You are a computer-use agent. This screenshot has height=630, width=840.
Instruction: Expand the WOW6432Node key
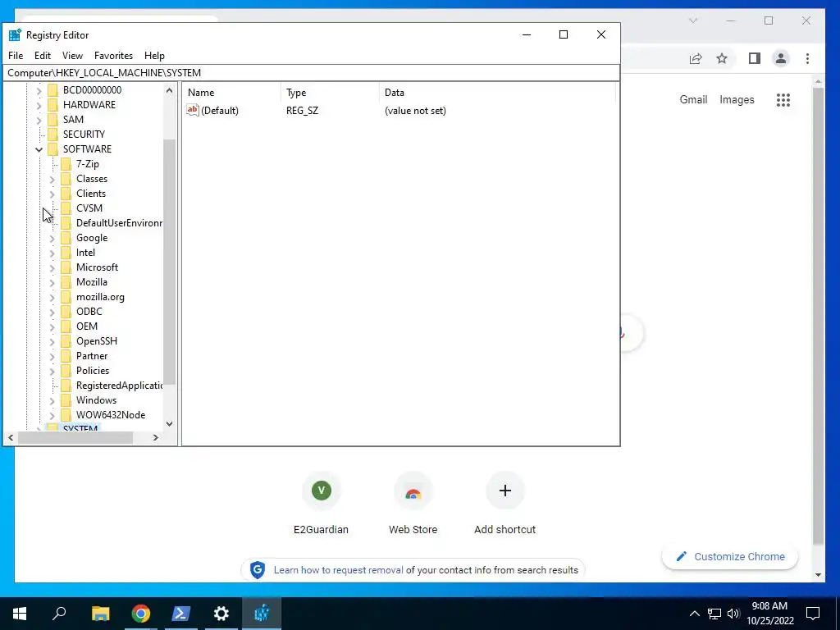click(x=52, y=415)
